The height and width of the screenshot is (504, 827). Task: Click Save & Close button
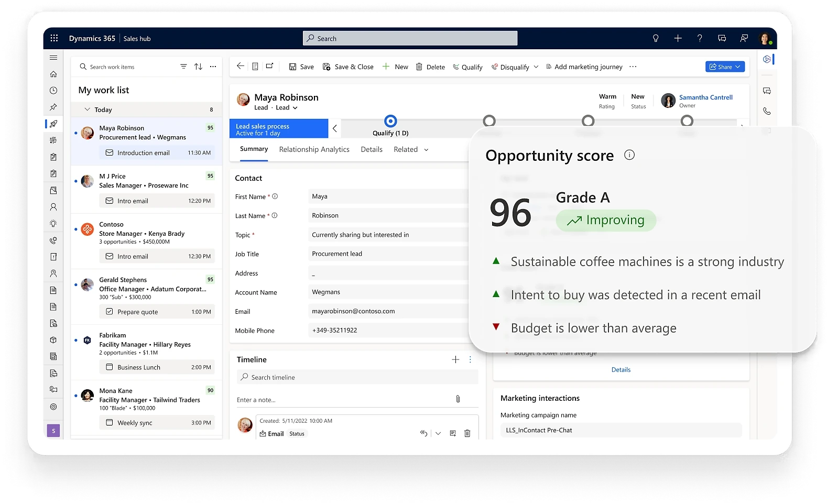[x=348, y=67]
